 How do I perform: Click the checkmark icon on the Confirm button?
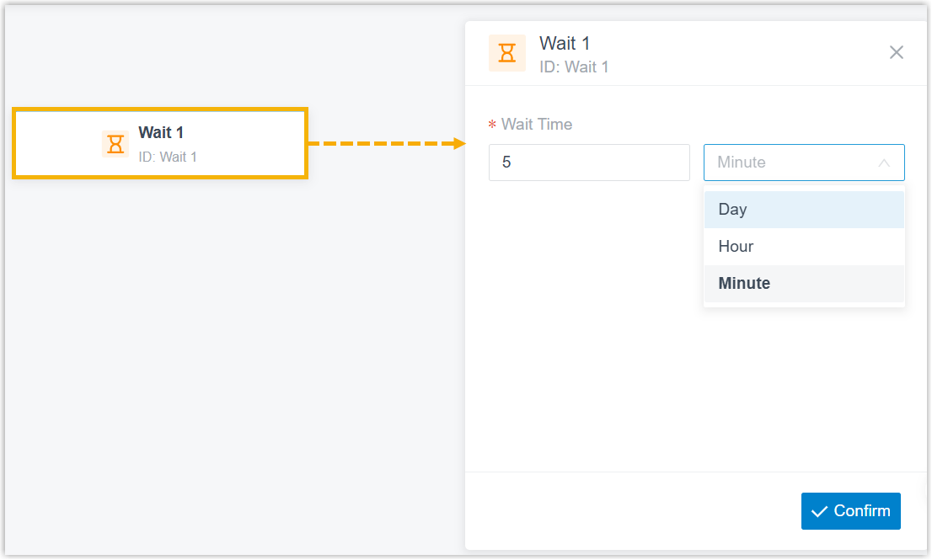point(819,511)
